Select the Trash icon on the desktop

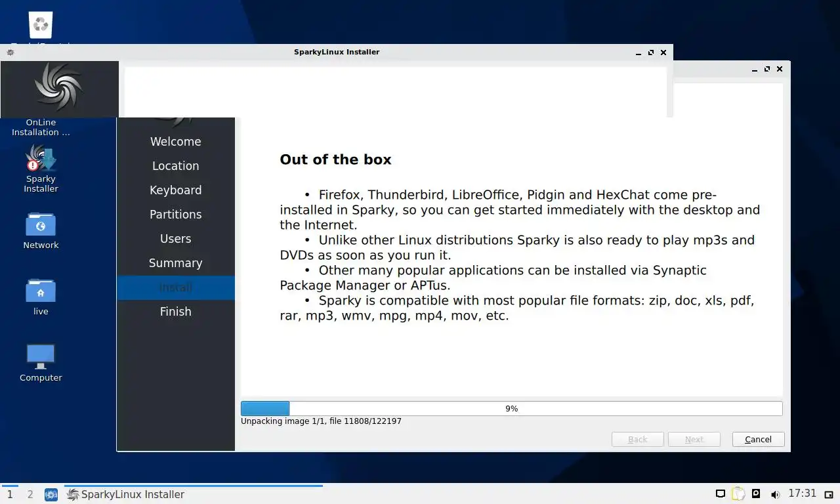(x=41, y=25)
